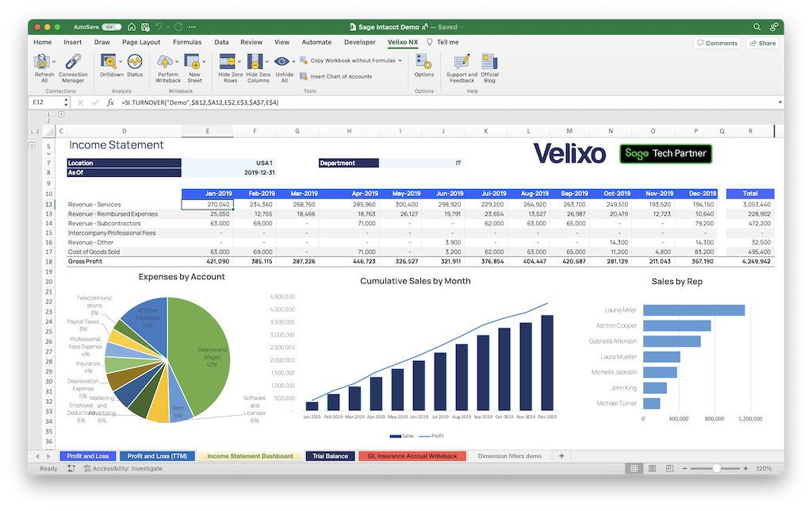Open the more commands ellipsis
This screenshot has height=511, width=812.
pyautogui.click(x=192, y=27)
